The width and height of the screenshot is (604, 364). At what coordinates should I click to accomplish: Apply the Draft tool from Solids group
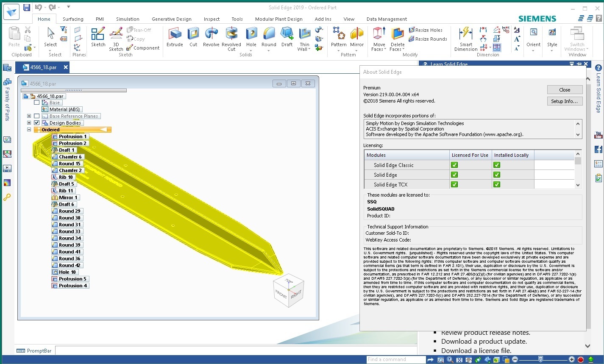pos(287,37)
